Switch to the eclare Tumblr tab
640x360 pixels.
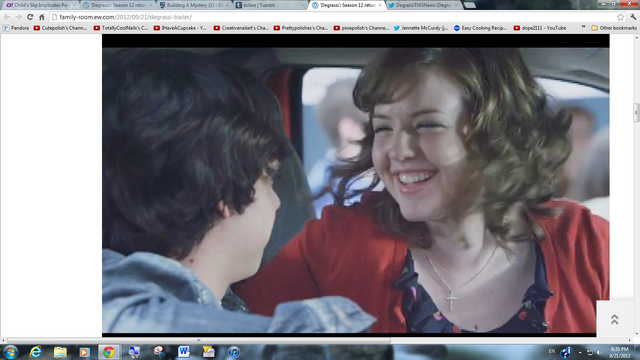pos(269,5)
